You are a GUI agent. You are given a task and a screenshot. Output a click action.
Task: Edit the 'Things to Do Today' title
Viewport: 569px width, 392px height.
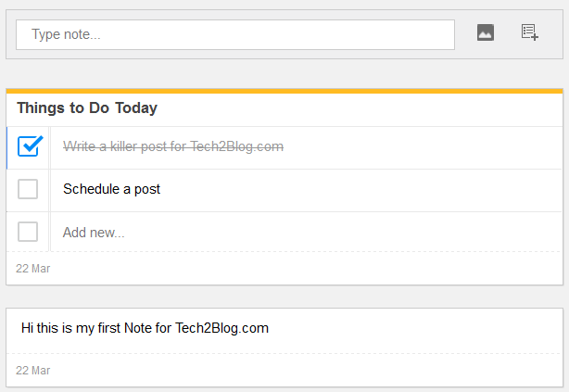click(87, 108)
